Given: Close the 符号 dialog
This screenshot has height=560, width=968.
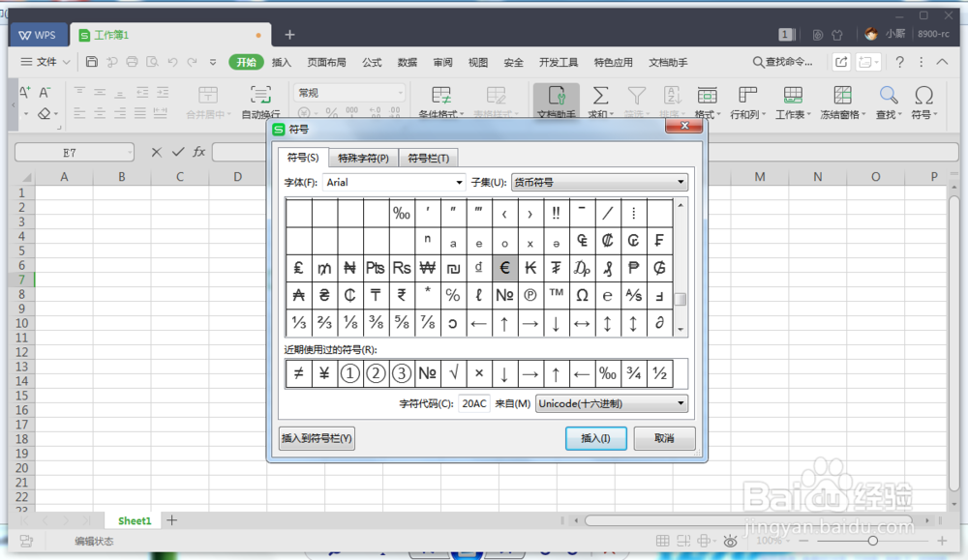Looking at the screenshot, I should click(x=684, y=126).
